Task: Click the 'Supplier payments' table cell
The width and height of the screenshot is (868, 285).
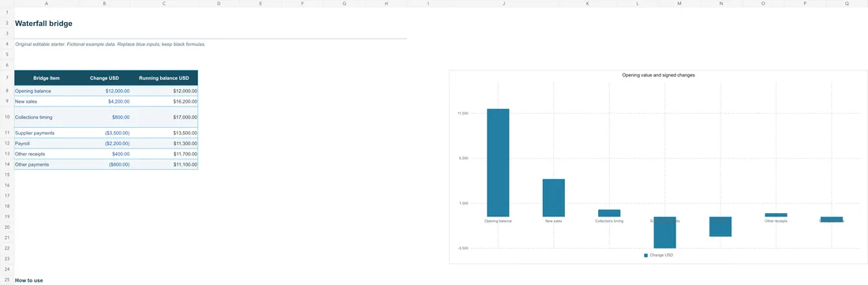Action: (x=47, y=133)
